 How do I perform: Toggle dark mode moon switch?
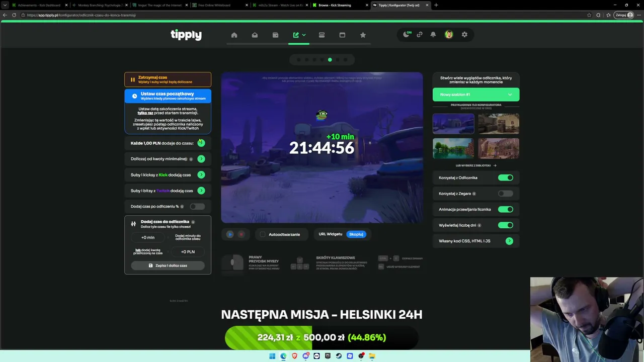(x=407, y=35)
